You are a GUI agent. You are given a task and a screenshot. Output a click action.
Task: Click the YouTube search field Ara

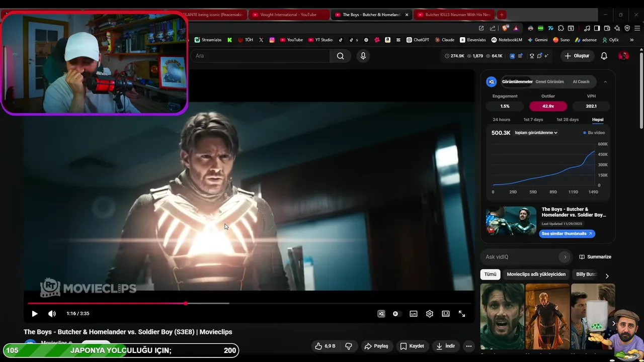coord(260,56)
